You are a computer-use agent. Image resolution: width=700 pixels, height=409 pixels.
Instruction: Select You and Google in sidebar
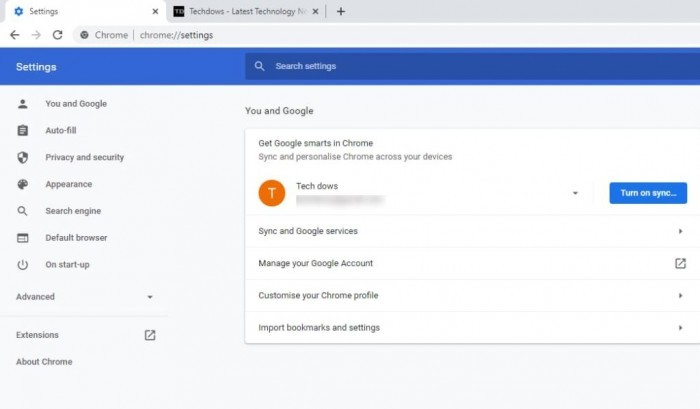tap(76, 104)
